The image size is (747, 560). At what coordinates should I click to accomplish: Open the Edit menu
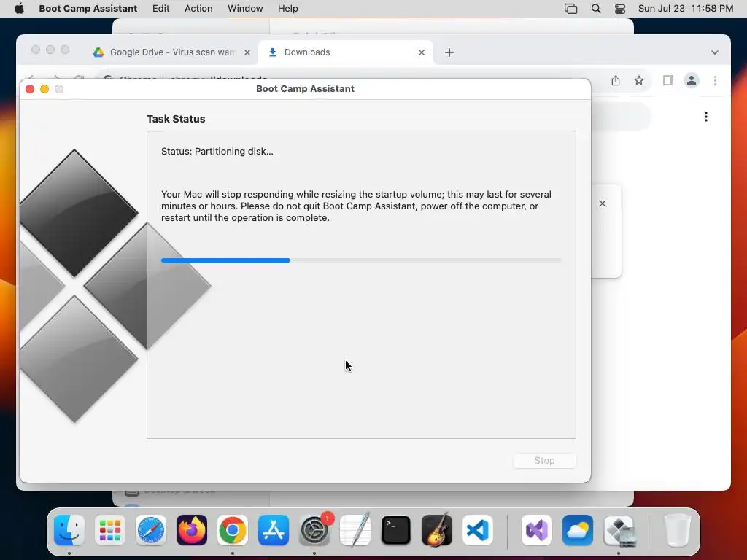[x=160, y=9]
